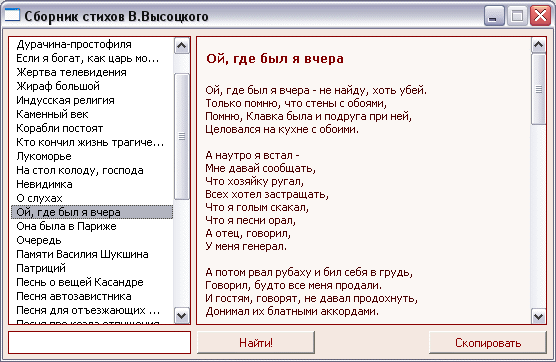Click line А потом рвал рубаху
This screenshot has width=556, height=362.
(309, 272)
